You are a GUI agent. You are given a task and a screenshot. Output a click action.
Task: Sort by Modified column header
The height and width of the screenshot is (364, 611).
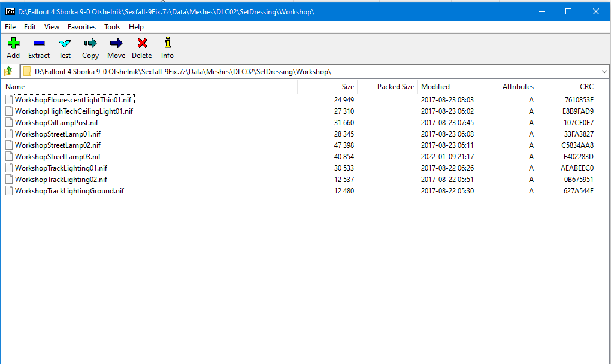(435, 87)
